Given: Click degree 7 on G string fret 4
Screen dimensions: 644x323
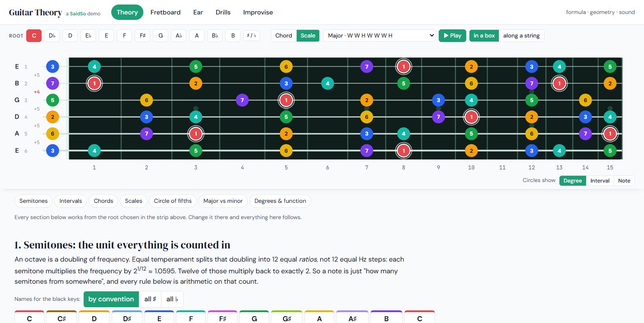Looking at the screenshot, I should point(242,100).
